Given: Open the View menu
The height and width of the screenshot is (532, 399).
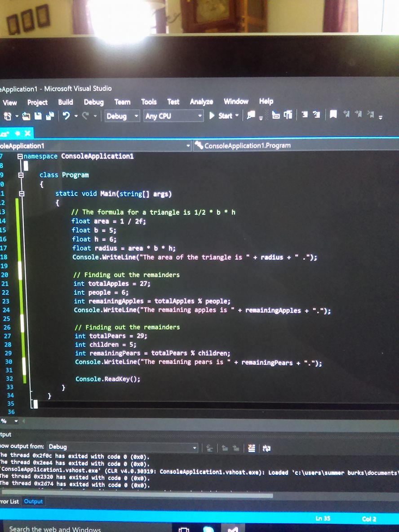Looking at the screenshot, I should tap(10, 102).
